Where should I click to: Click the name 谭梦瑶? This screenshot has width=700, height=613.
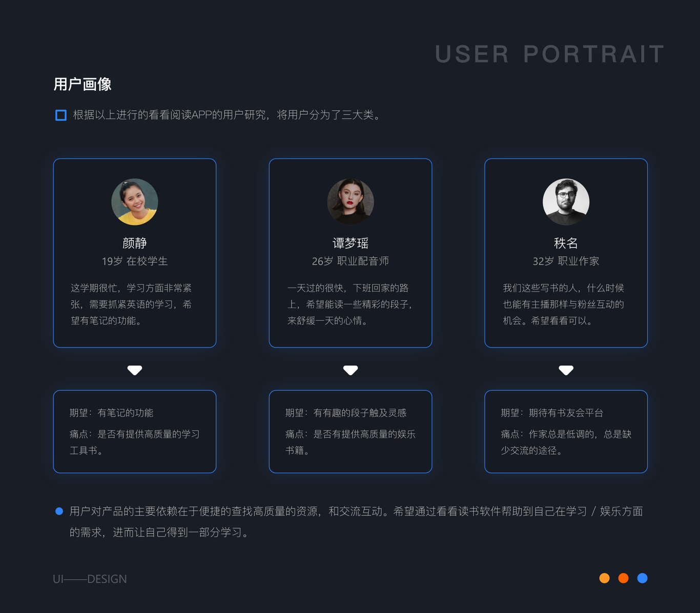click(x=351, y=243)
